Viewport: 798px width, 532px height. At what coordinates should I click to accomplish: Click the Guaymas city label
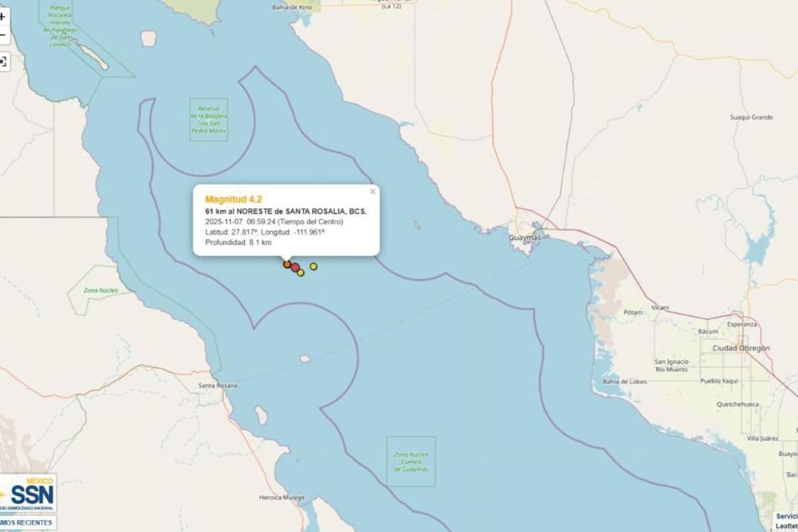[x=525, y=237]
